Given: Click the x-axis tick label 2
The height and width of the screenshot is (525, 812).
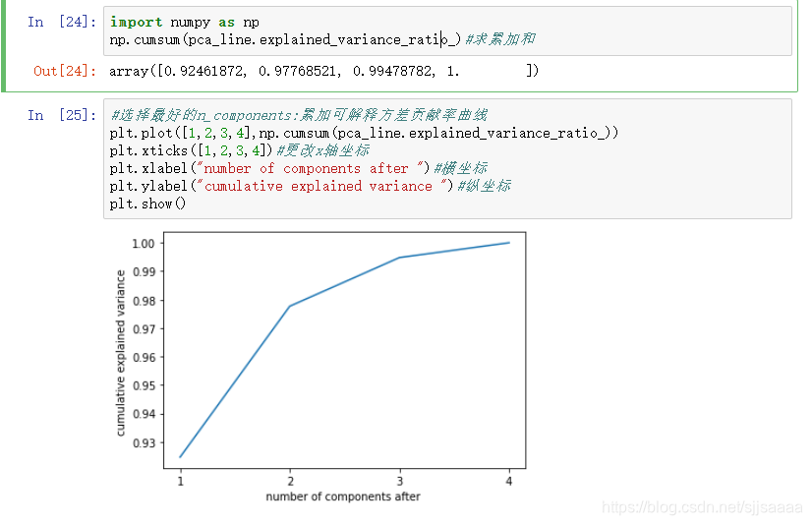Looking at the screenshot, I should [291, 482].
